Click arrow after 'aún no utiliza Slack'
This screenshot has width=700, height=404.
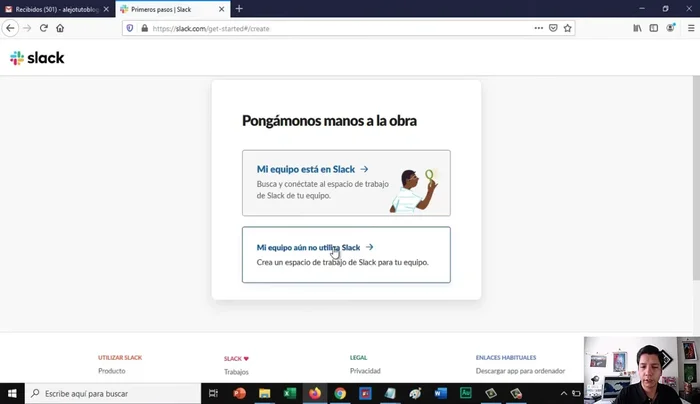369,247
